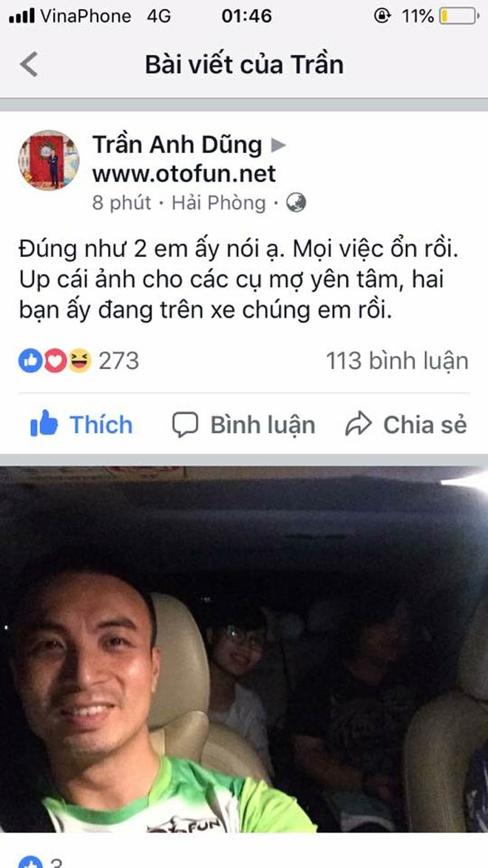Tap the share arrow icon
The width and height of the screenshot is (488, 868).
359,425
